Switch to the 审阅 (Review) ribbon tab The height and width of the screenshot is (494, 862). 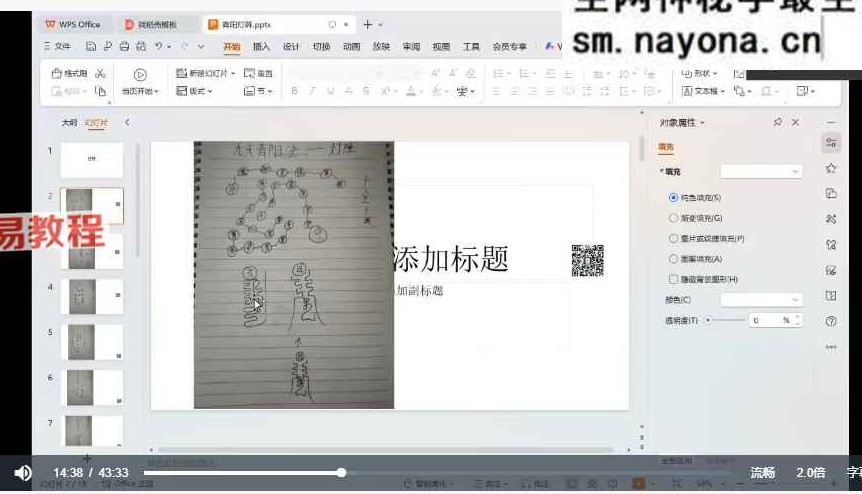click(411, 47)
